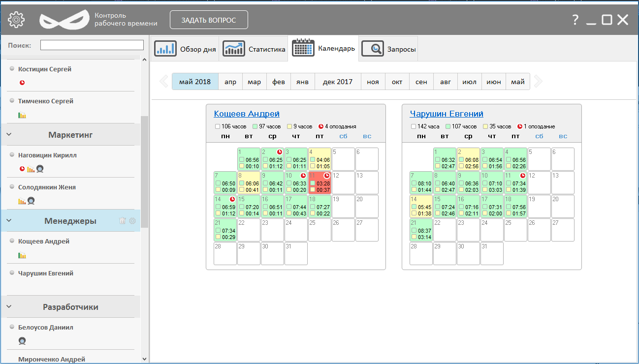Delete the Менеджеры group with trash icon
Viewport: 639px width, 364px height.
pyautogui.click(x=123, y=221)
